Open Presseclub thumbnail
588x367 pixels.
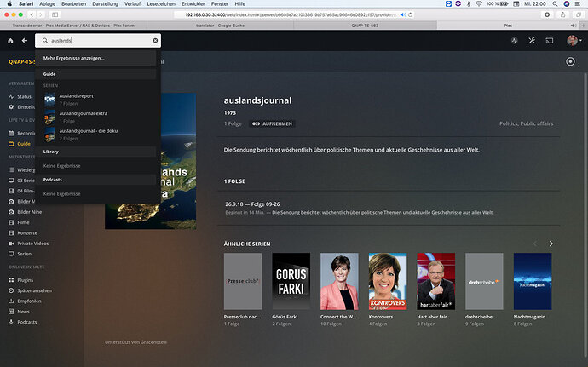[x=243, y=281]
